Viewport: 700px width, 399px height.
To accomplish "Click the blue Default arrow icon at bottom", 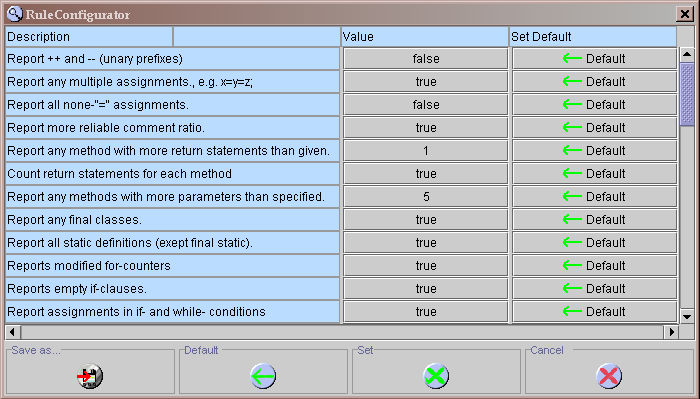I will point(263,376).
